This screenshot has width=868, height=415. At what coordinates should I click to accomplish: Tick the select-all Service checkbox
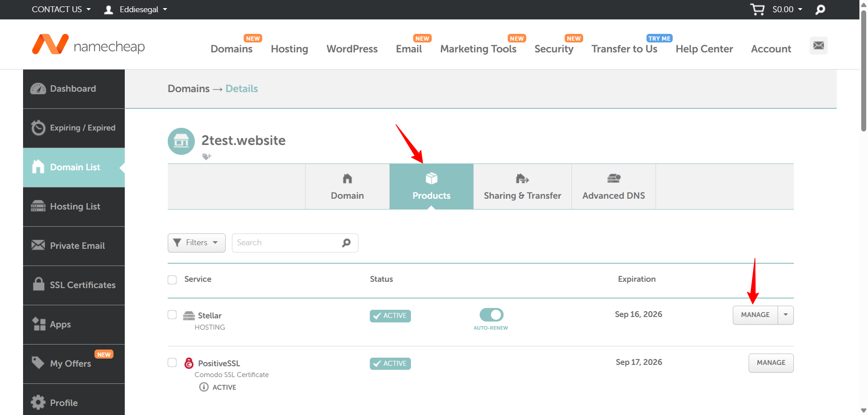click(172, 280)
